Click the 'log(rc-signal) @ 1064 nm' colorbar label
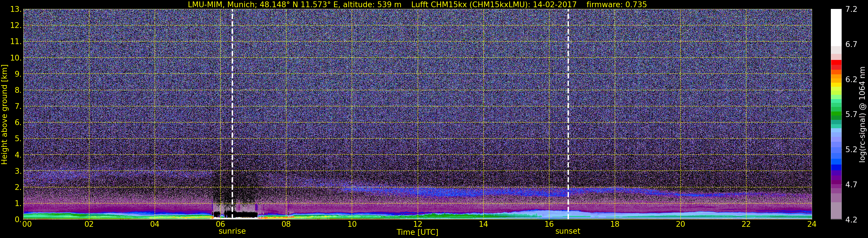The height and width of the screenshot is (238, 868). coord(862,114)
